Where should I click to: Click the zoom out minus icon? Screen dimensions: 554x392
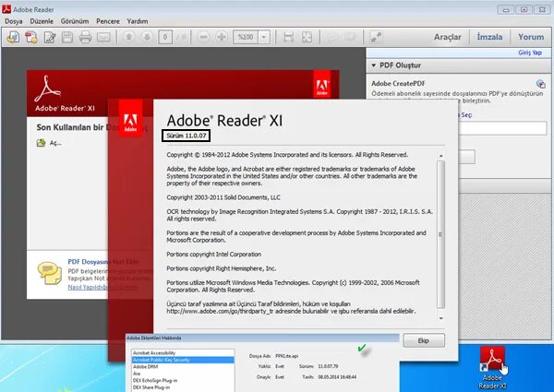pyautogui.click(x=203, y=37)
